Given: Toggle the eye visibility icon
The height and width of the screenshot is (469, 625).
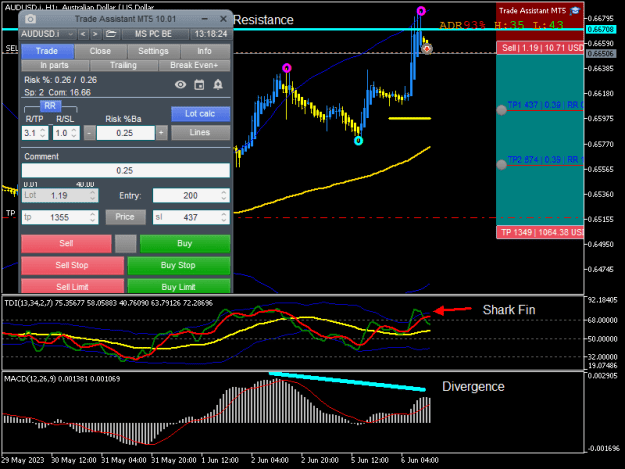Looking at the screenshot, I should [180, 84].
